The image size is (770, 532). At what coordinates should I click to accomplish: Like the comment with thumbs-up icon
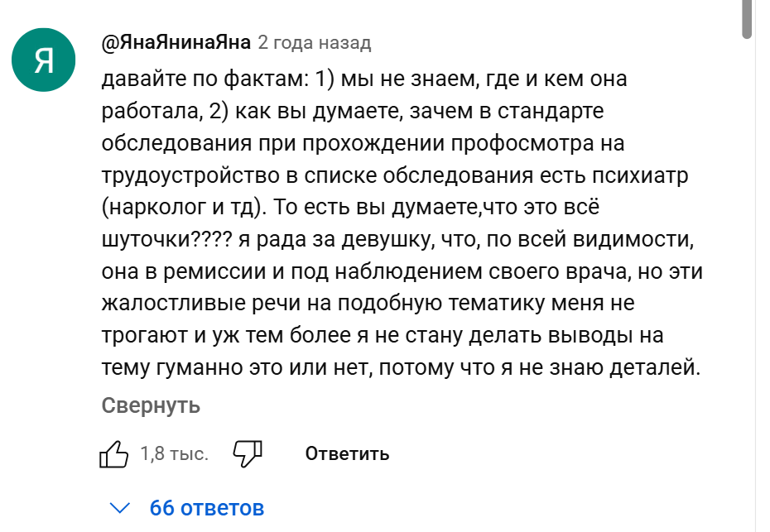(114, 454)
